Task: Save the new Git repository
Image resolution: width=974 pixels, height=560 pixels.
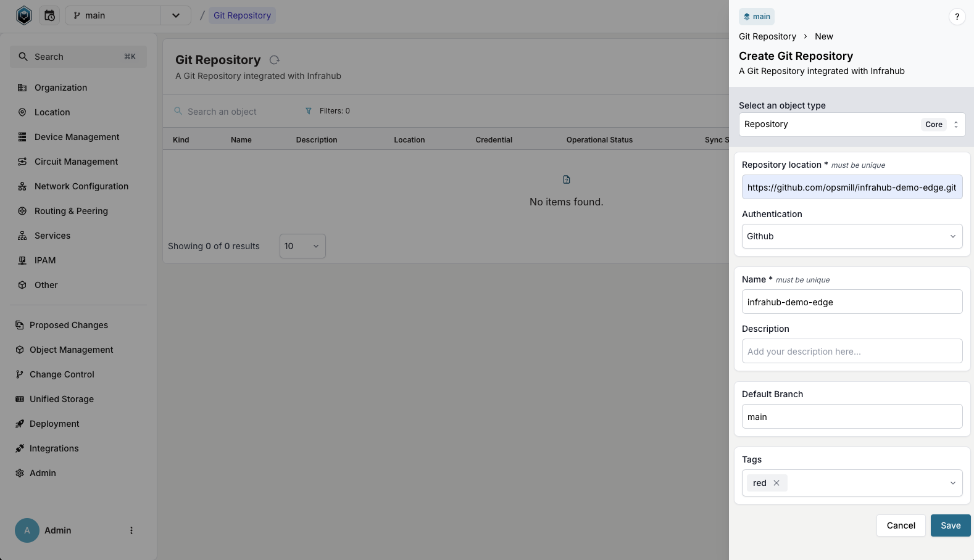Action: (x=950, y=525)
